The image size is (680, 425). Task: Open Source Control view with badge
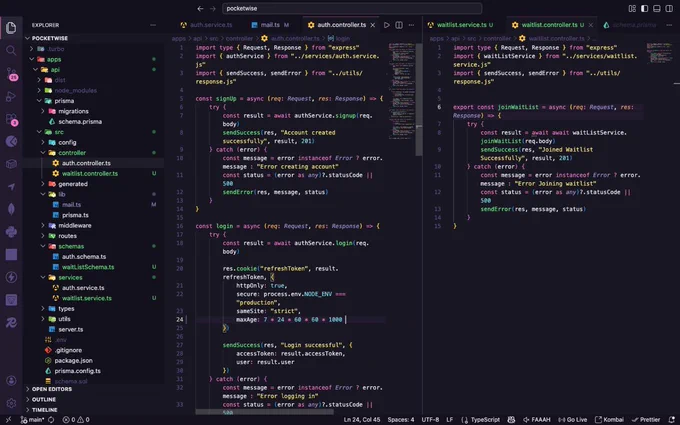(x=11, y=74)
